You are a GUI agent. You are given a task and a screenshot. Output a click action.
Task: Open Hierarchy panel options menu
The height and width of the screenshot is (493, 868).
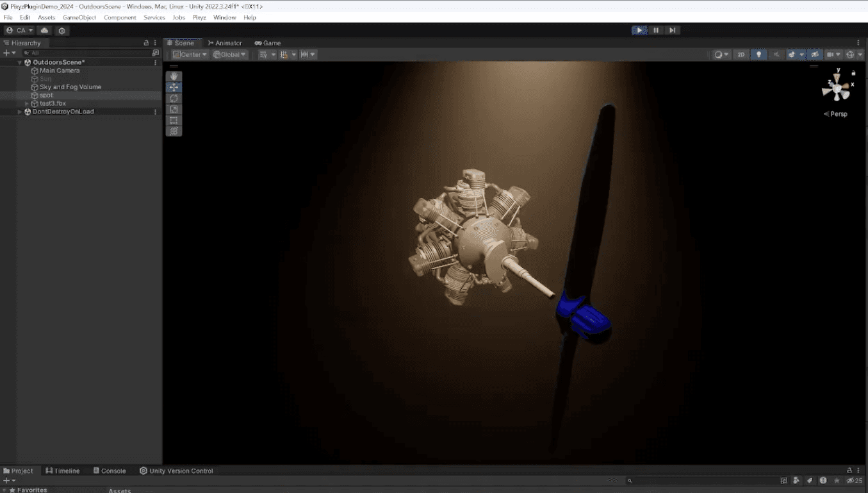[x=155, y=43]
